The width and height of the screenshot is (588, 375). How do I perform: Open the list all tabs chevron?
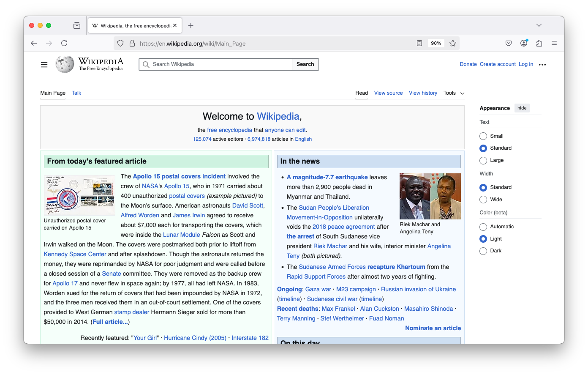point(539,25)
